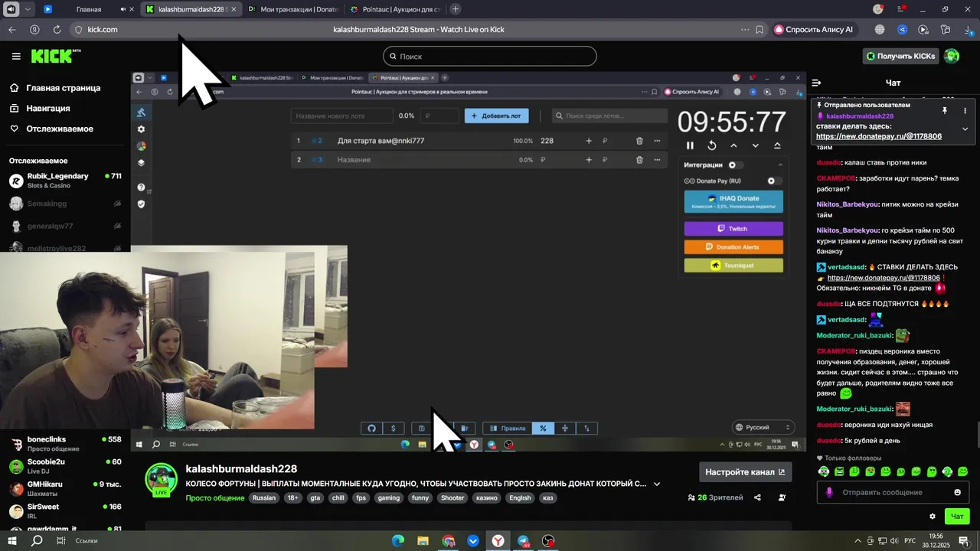Viewport: 980px width, 551px height.
Task: Toggle the Donate Pay (RU) switch
Action: 774,181
